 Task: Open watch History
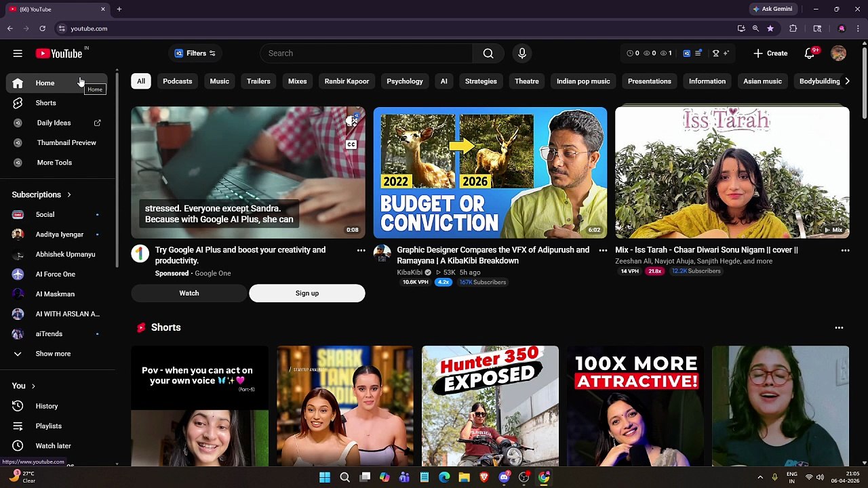tap(57, 406)
